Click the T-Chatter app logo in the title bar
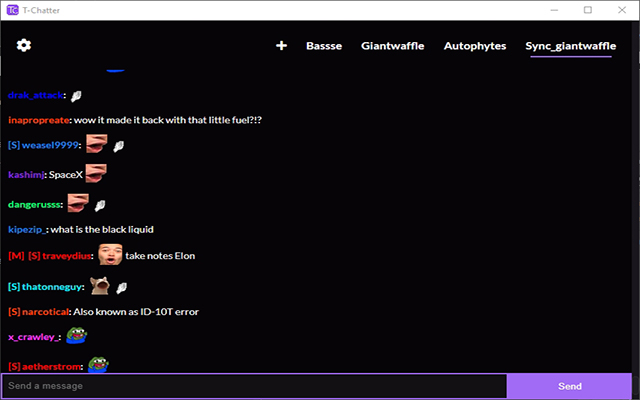 [13, 10]
